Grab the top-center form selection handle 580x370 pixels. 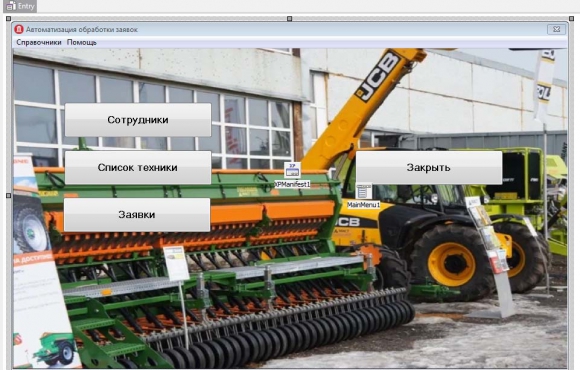click(290, 18)
